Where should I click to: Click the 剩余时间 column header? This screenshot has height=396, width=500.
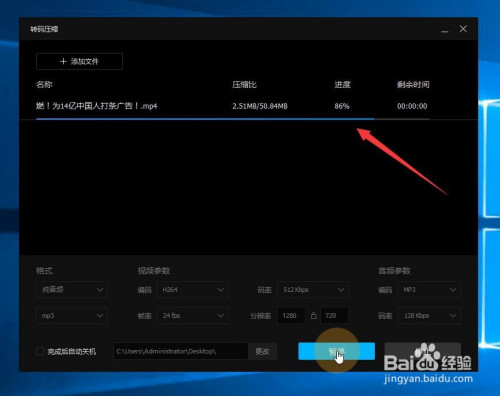point(413,84)
